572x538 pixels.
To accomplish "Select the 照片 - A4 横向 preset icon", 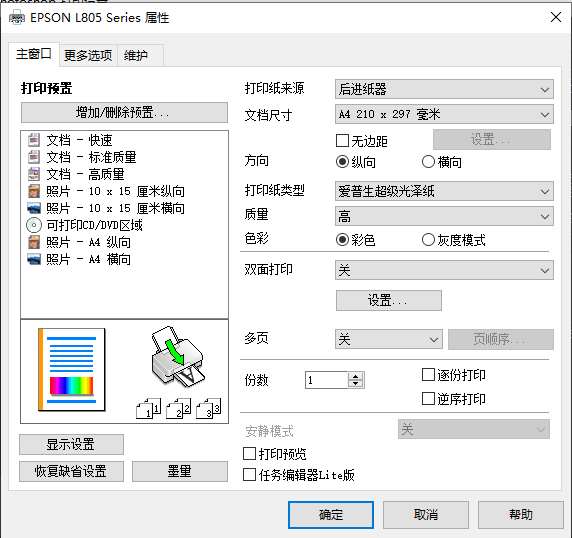I will tap(34, 259).
